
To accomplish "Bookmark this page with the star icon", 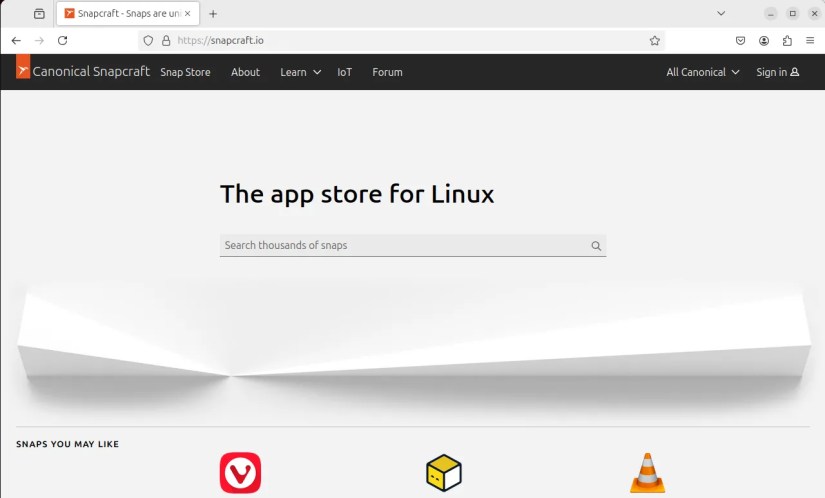I will tap(655, 40).
